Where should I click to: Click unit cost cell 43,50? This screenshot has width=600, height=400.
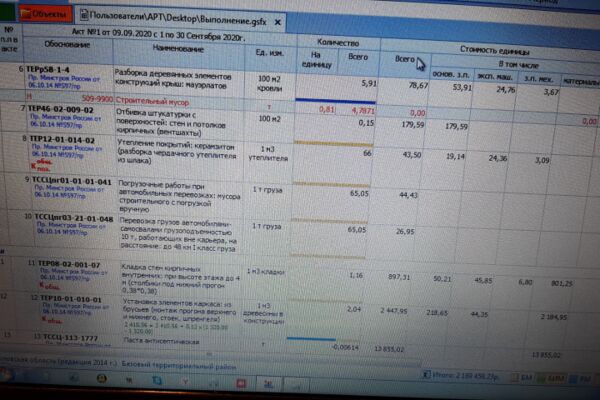412,155
